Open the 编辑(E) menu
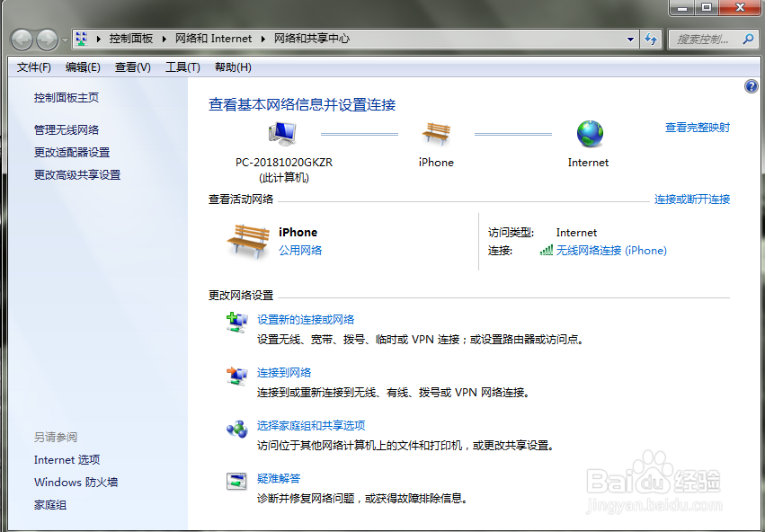 pos(83,67)
